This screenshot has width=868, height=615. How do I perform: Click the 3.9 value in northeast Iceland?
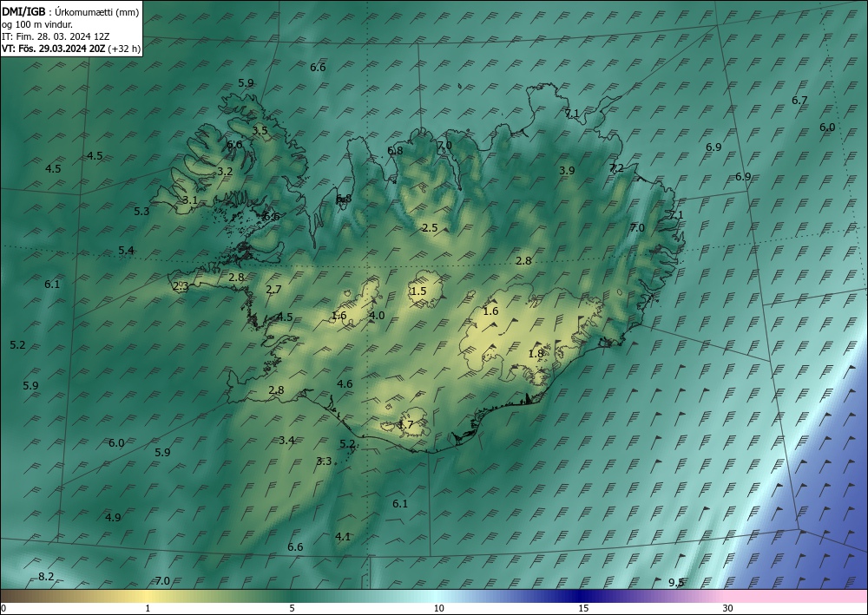coord(567,171)
